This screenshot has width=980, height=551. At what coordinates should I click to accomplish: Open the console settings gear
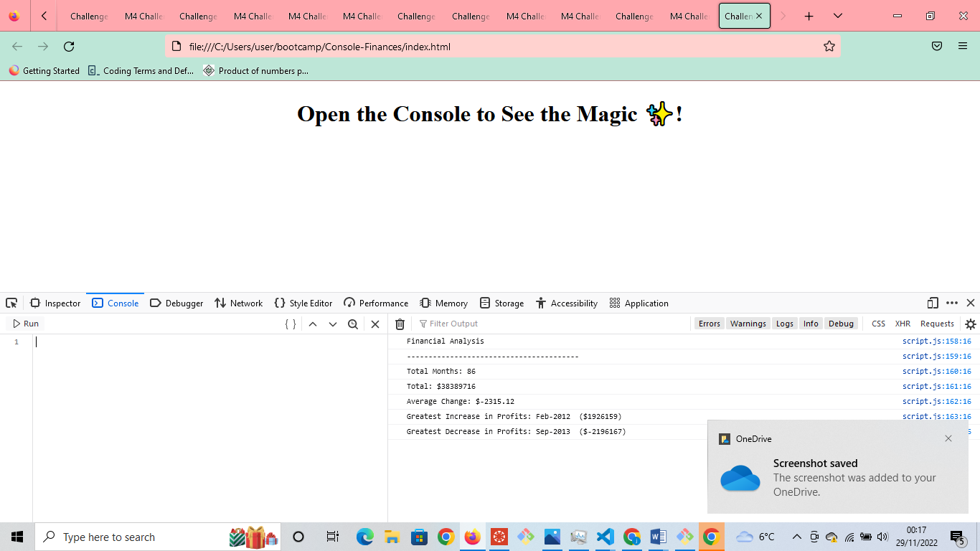coord(971,324)
